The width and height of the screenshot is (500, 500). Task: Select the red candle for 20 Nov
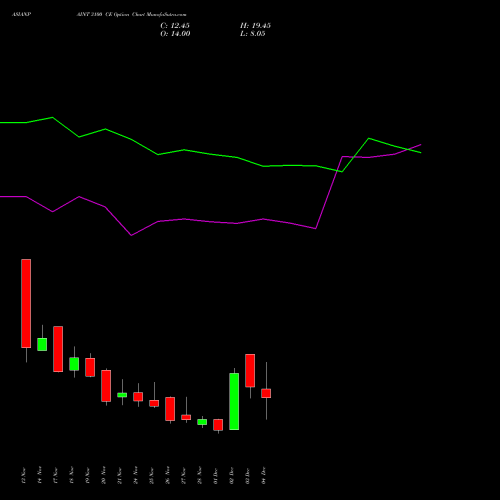point(106,386)
